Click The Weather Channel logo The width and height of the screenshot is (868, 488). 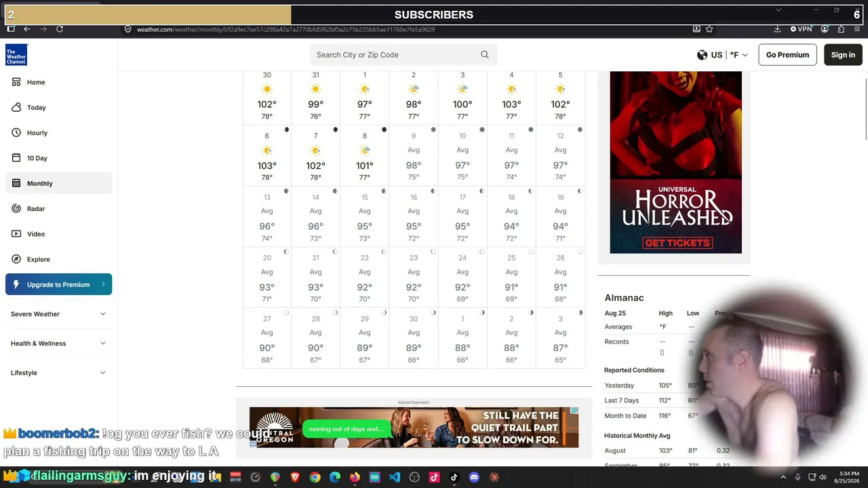16,55
